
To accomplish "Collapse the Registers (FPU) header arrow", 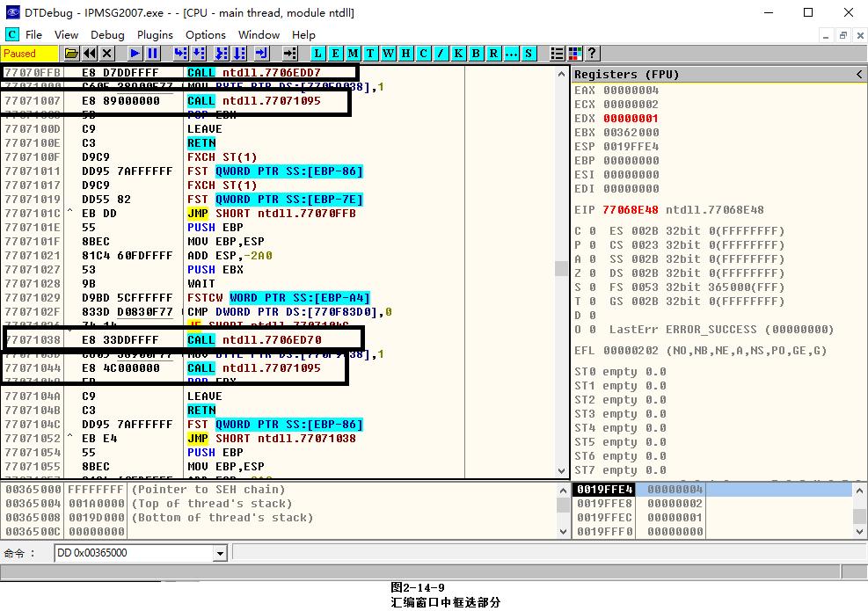I will [859, 75].
